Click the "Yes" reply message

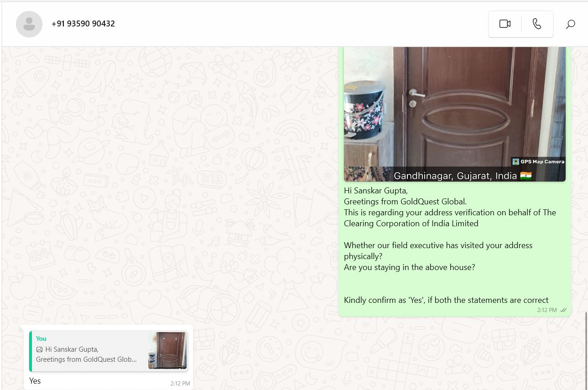(35, 381)
